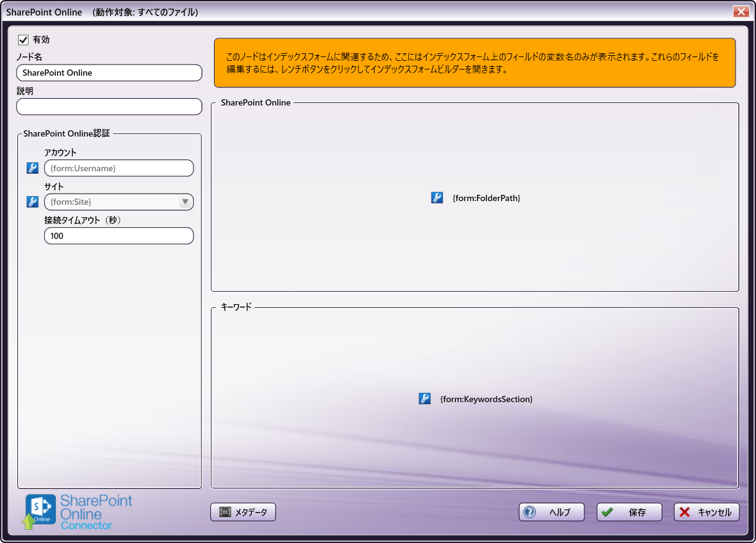Click the 接続タイムアウト field with 100
Viewport: 756px width, 543px height.
pos(119,236)
